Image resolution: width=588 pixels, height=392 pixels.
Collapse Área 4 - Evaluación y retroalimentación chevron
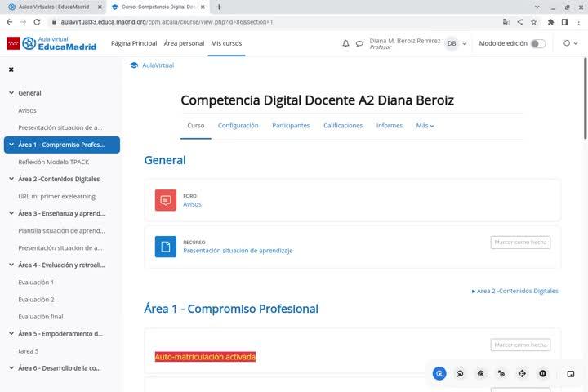point(11,265)
